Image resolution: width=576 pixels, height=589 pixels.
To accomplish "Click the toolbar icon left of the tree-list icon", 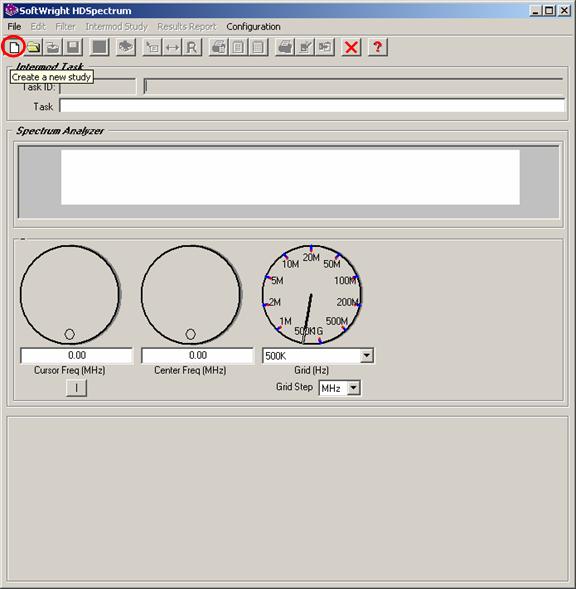I will [126, 47].
